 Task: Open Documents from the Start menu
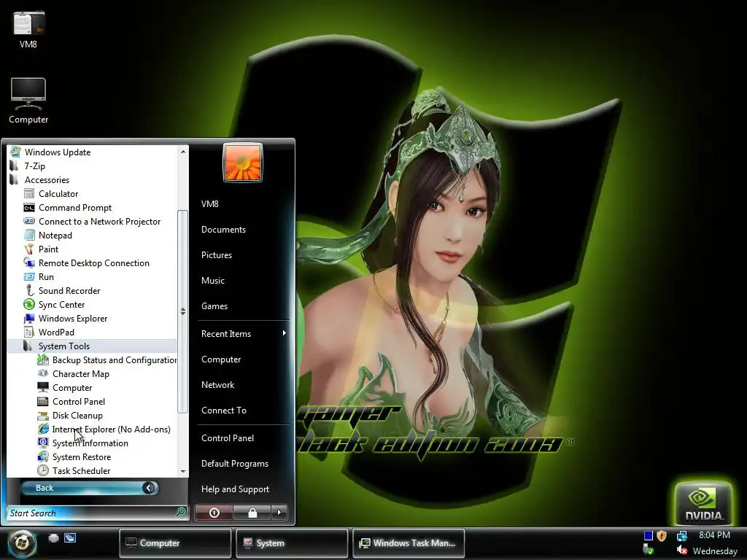(x=223, y=230)
